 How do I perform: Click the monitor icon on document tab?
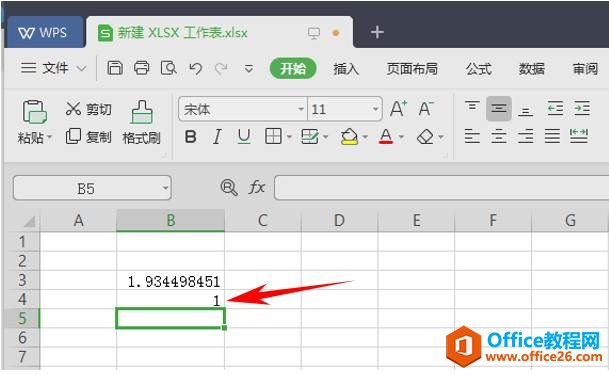pyautogui.click(x=314, y=33)
